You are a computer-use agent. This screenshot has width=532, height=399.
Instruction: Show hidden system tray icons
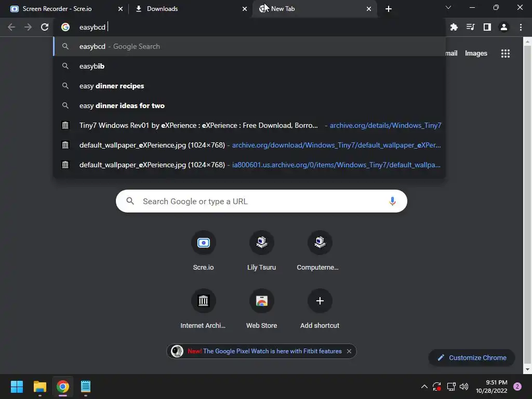424,387
